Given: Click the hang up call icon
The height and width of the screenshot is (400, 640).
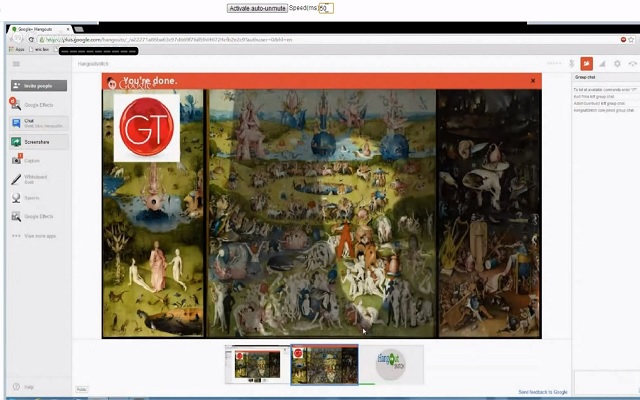Looking at the screenshot, I should pyautogui.click(x=633, y=64).
